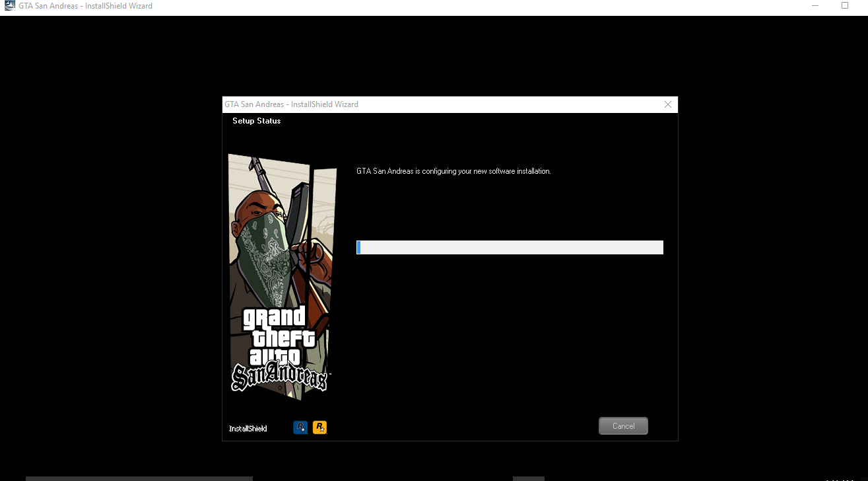This screenshot has height=481, width=868.
Task: Maximize the outer GTA San Andreas window
Action: [x=845, y=6]
